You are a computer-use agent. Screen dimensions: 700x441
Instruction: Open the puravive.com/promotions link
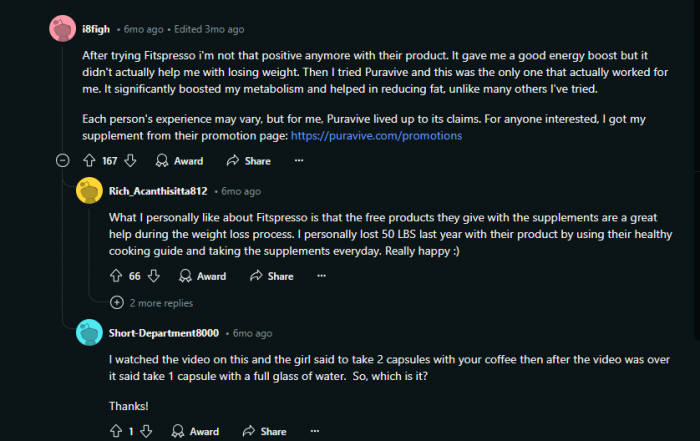pos(376,136)
